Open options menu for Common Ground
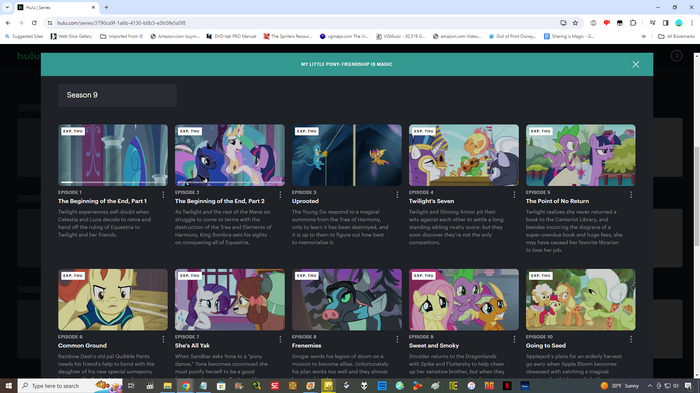This screenshot has height=393, width=700. tap(163, 339)
